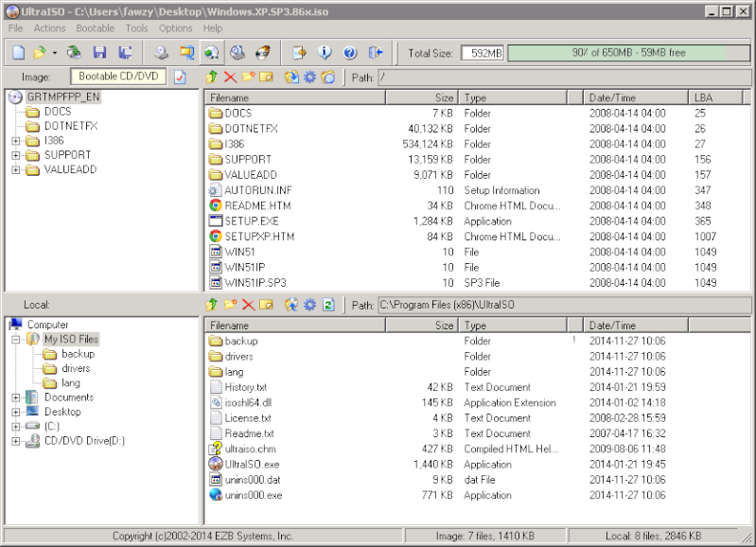Sort image list by Filename column header

pyautogui.click(x=295, y=97)
